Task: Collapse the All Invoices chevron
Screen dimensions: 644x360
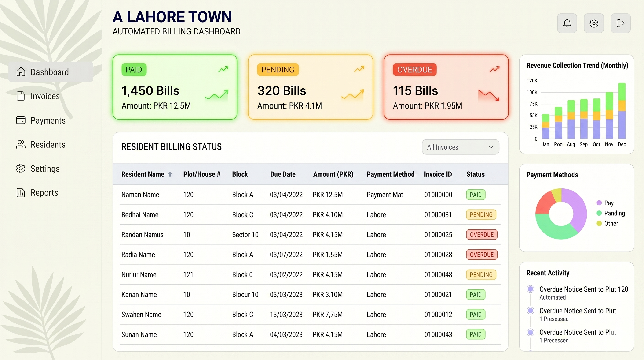Action: tap(490, 147)
